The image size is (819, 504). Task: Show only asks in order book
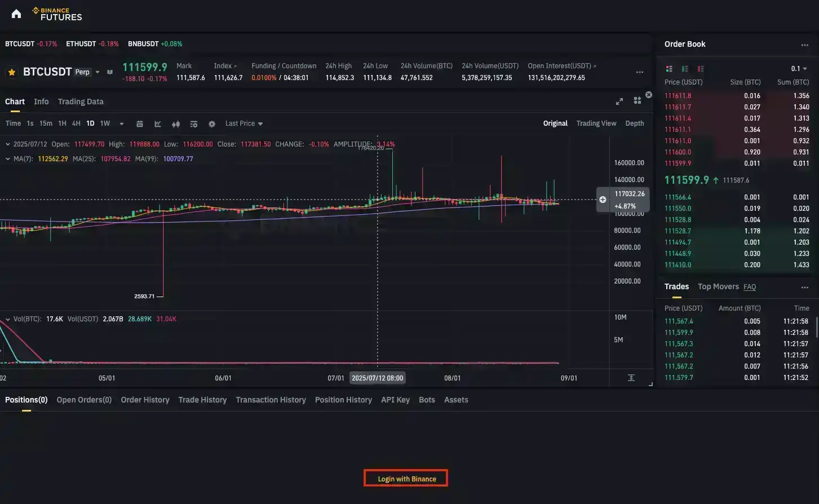pos(701,69)
